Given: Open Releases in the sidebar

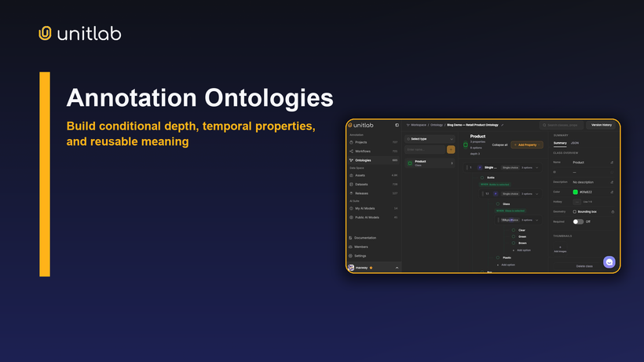Looking at the screenshot, I should 373,193.
